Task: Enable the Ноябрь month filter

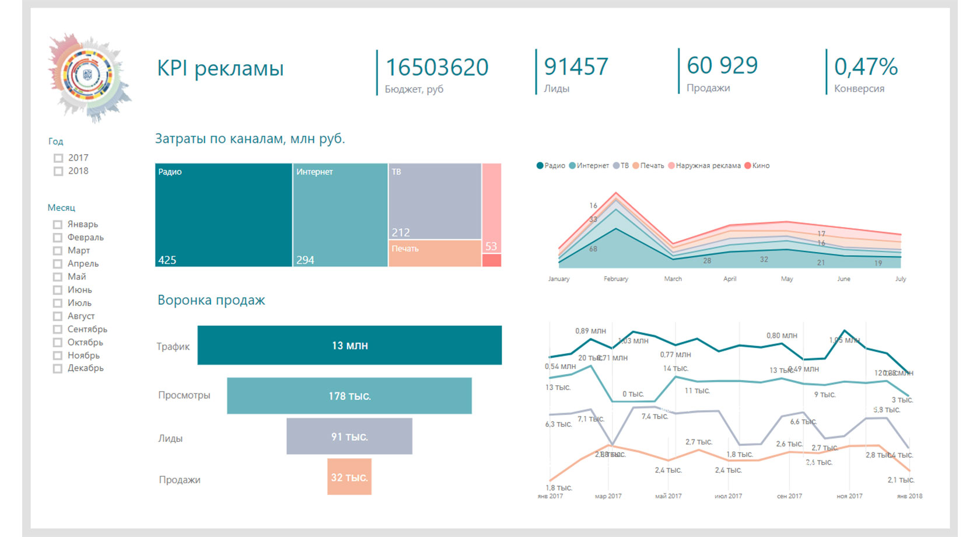Action: pos(57,355)
